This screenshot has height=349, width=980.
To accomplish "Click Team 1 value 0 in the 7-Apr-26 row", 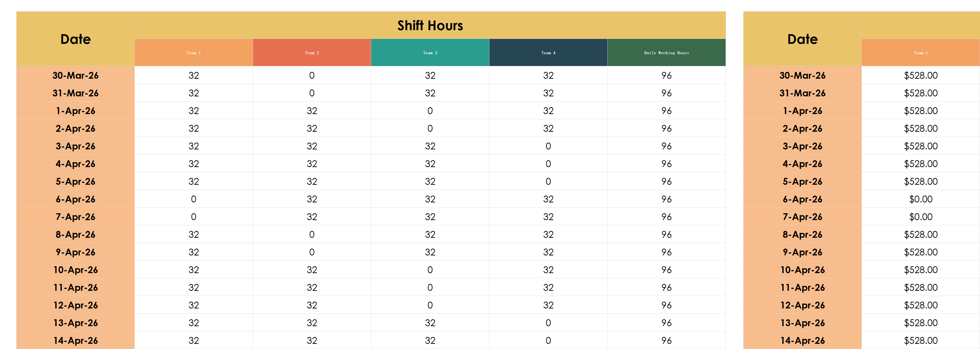I will [x=194, y=217].
